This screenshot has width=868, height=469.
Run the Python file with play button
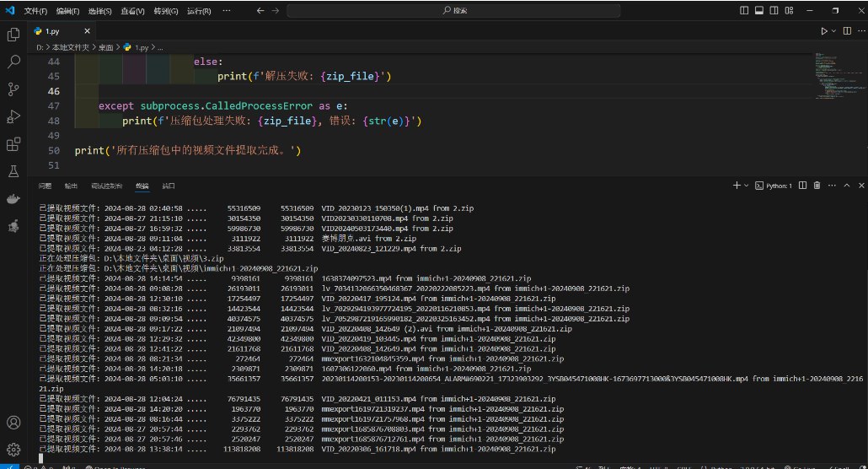tap(824, 31)
